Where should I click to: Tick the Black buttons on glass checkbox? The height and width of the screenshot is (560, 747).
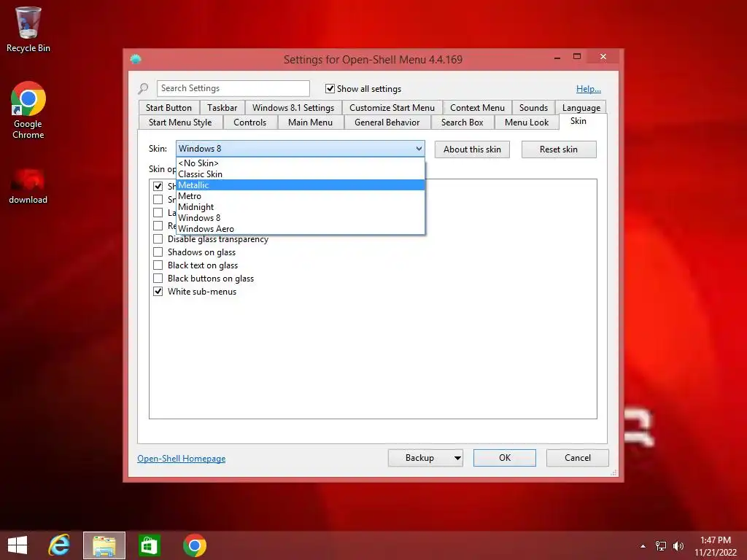click(158, 278)
